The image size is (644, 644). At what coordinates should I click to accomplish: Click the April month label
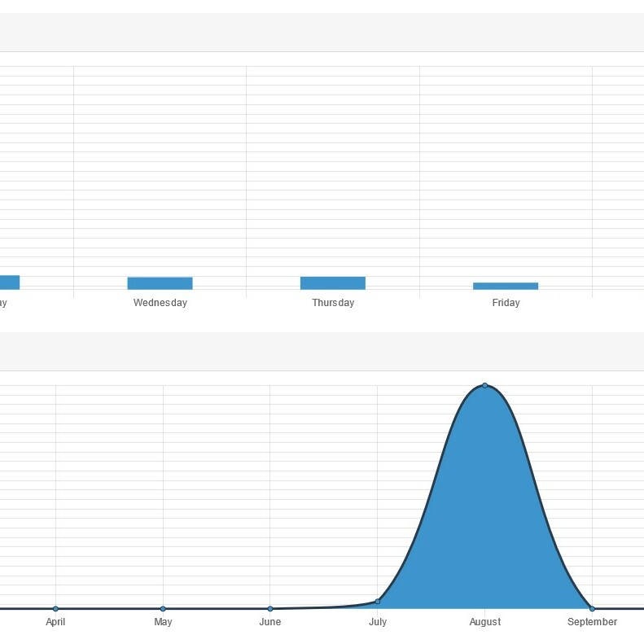pyautogui.click(x=55, y=622)
